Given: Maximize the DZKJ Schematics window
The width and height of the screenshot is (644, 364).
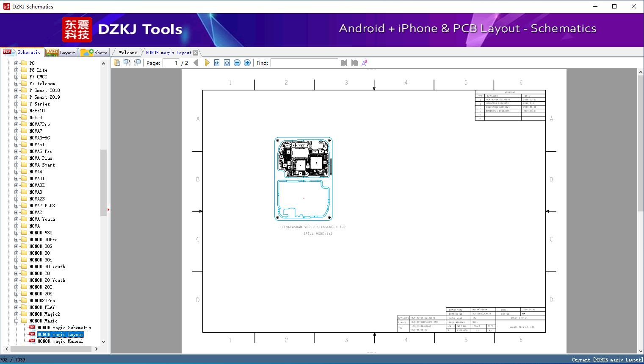Looking at the screenshot, I should click(x=614, y=6).
